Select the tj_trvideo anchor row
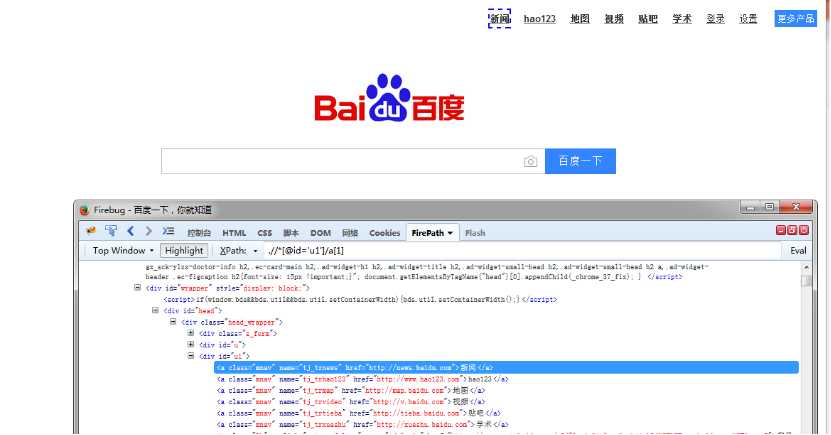831x435 pixels. [351, 402]
